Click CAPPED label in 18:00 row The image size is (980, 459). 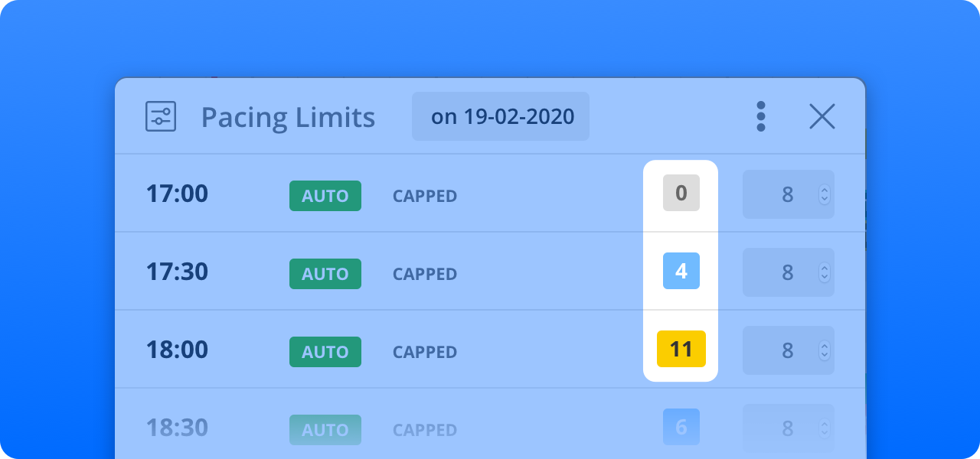pyautogui.click(x=425, y=352)
